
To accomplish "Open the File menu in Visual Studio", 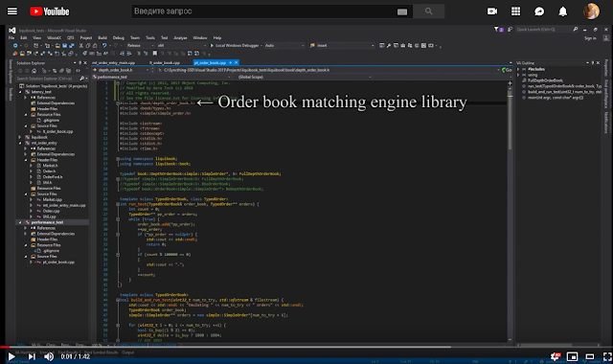I will pyautogui.click(x=11, y=38).
